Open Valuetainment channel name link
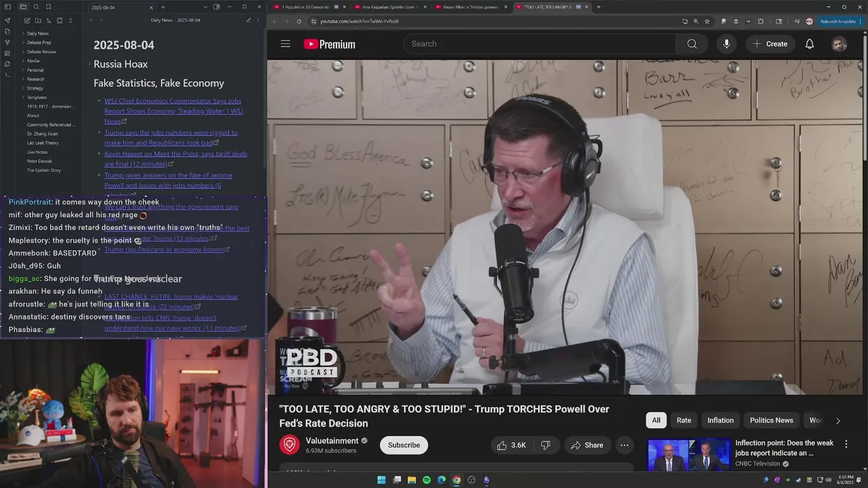 point(332,441)
